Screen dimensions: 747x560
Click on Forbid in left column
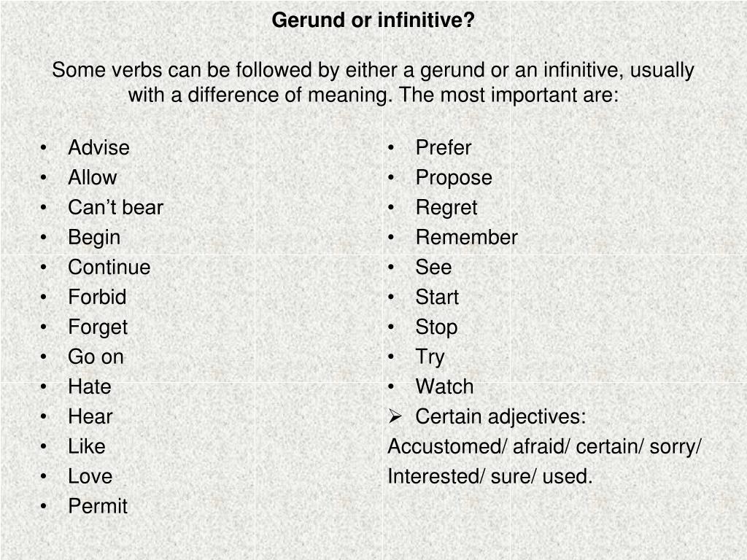pyautogui.click(x=97, y=297)
